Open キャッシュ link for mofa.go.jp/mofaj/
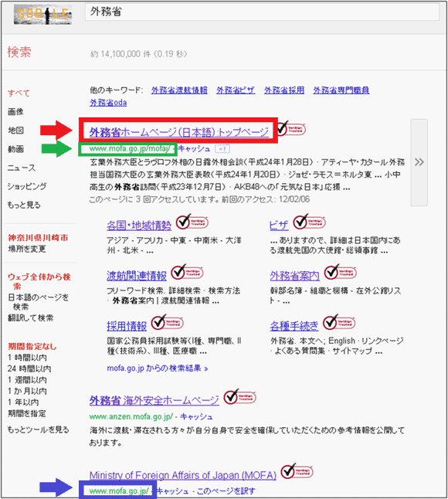 pyautogui.click(x=194, y=148)
